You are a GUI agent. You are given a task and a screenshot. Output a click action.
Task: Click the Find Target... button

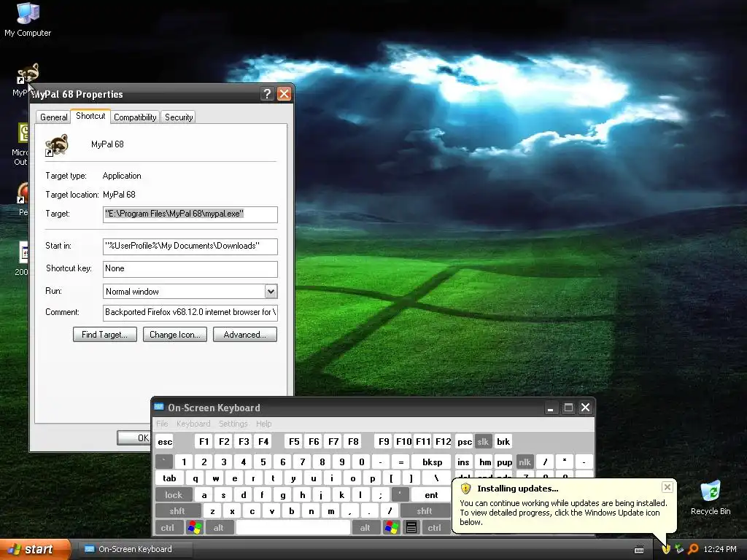coord(105,334)
